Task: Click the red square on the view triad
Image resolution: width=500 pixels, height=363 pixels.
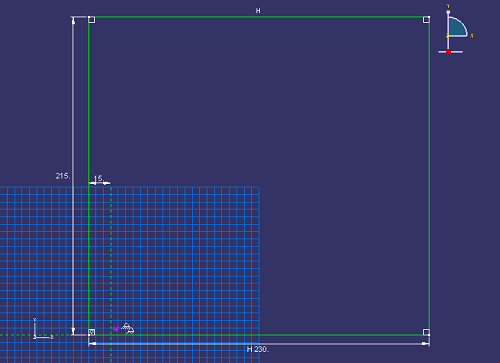Action: pyautogui.click(x=448, y=52)
